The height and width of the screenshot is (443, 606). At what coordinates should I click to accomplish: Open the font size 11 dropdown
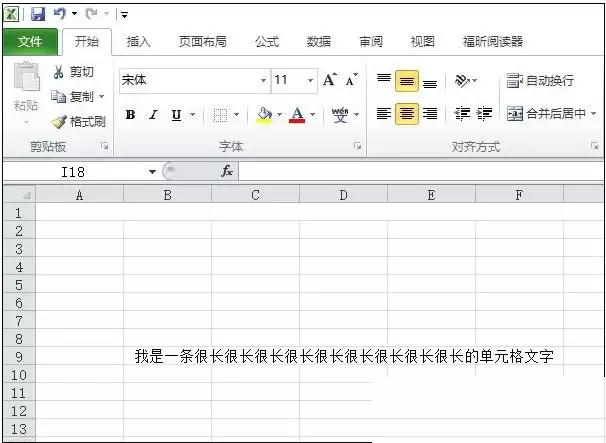tap(310, 80)
